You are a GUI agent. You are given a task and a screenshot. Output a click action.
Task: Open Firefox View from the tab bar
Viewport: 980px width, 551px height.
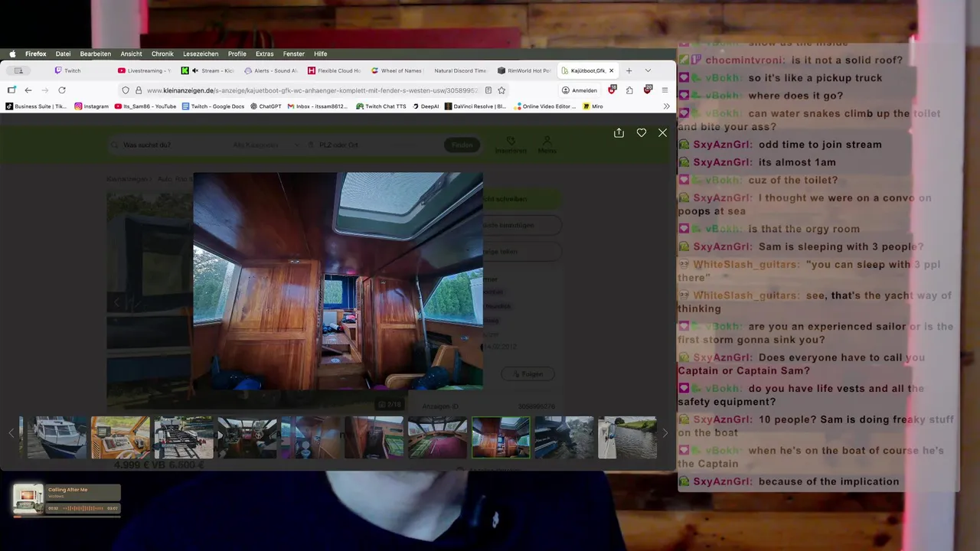click(18, 70)
